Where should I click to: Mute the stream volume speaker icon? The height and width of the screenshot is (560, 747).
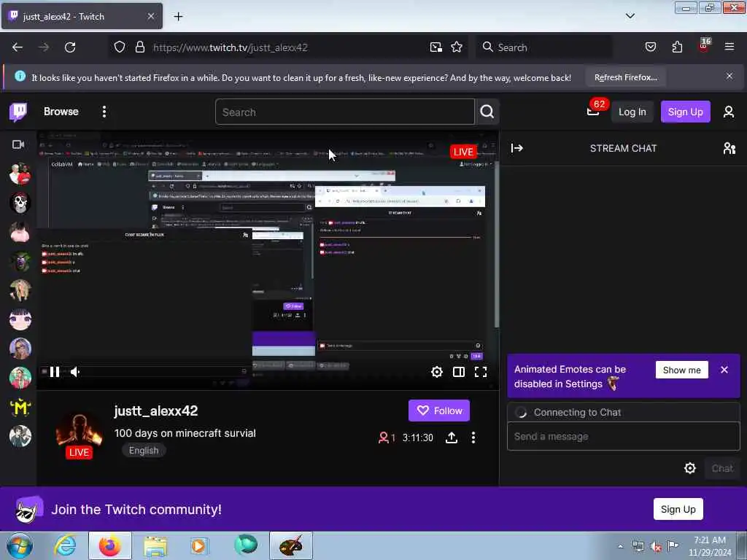[x=75, y=372]
